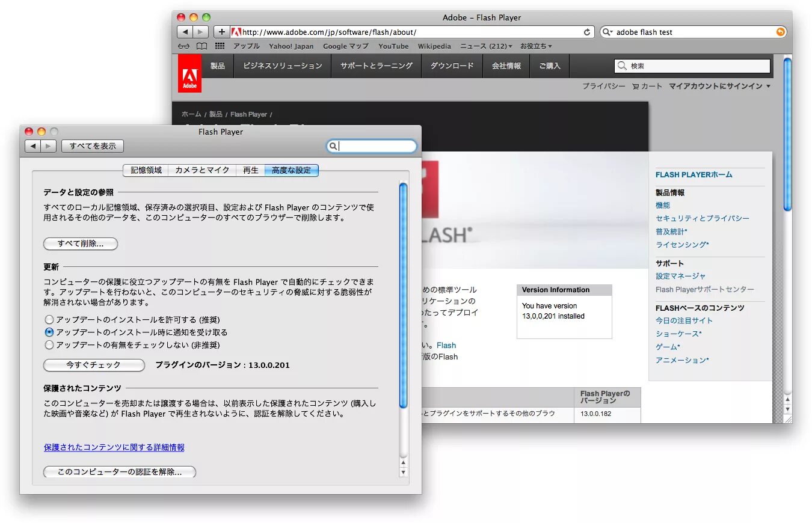Image resolution: width=812 pixels, height=523 pixels.
Task: Open the ショーケース sidebar link
Action: tap(678, 334)
